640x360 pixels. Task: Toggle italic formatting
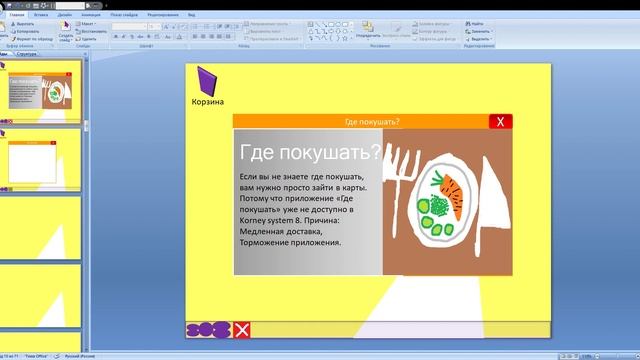click(x=124, y=37)
